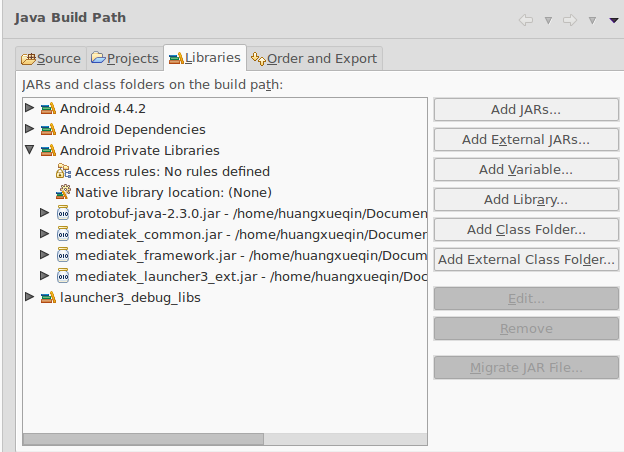Click the Projects tab folder icon
The image size is (624, 452).
(98, 58)
